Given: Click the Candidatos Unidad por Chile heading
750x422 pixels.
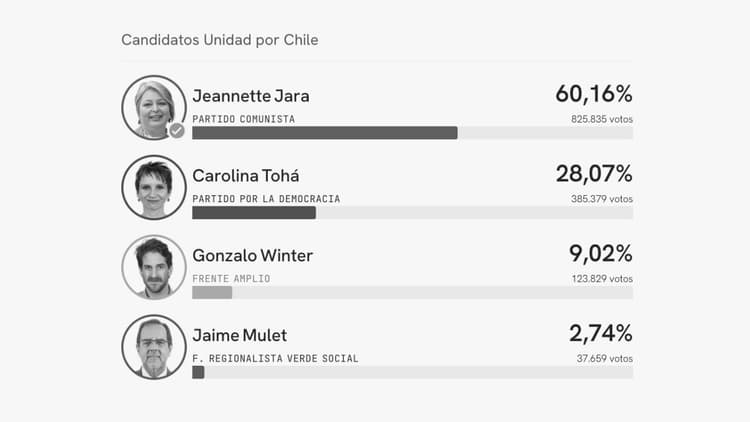Looking at the screenshot, I should click(220, 40).
